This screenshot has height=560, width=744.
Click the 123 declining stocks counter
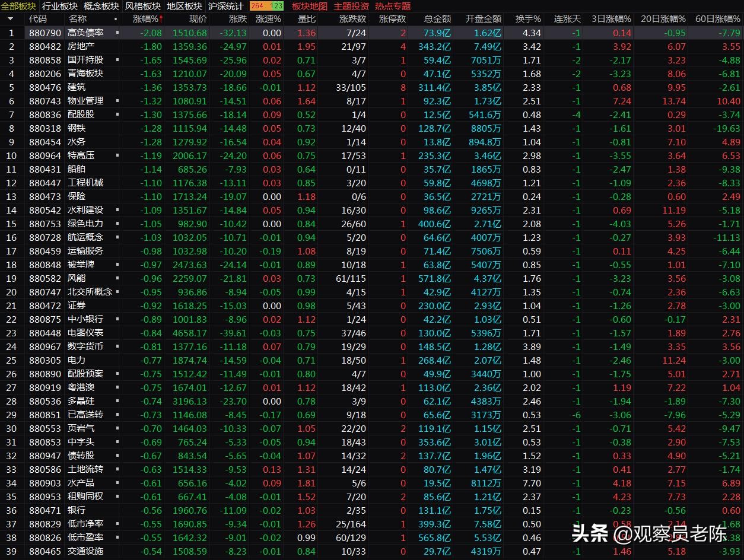(x=276, y=7)
